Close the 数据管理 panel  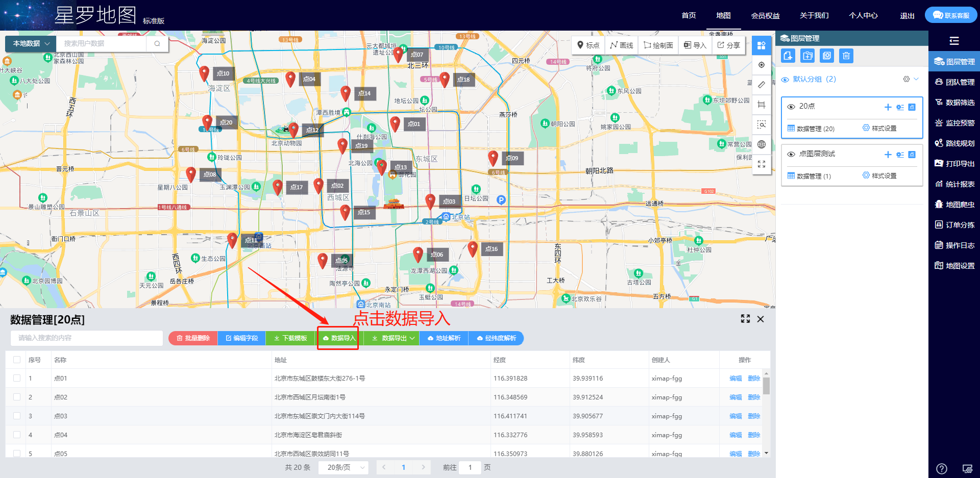pos(761,319)
